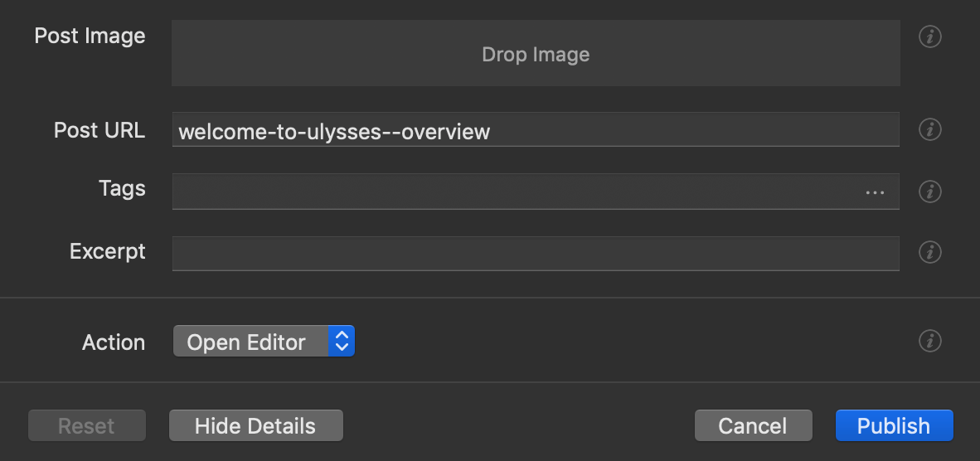The width and height of the screenshot is (980, 461).
Task: Open the info icon for Post URL
Action: pos(930,129)
